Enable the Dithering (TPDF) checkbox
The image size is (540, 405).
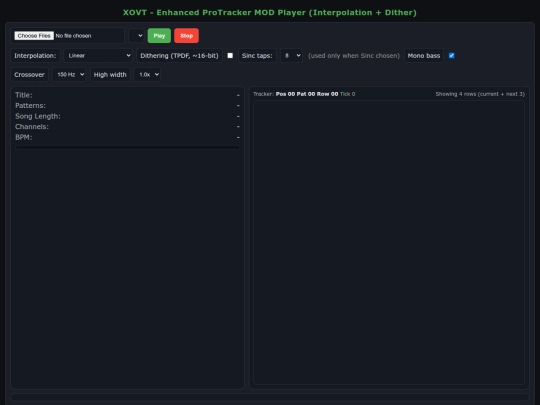(x=230, y=55)
